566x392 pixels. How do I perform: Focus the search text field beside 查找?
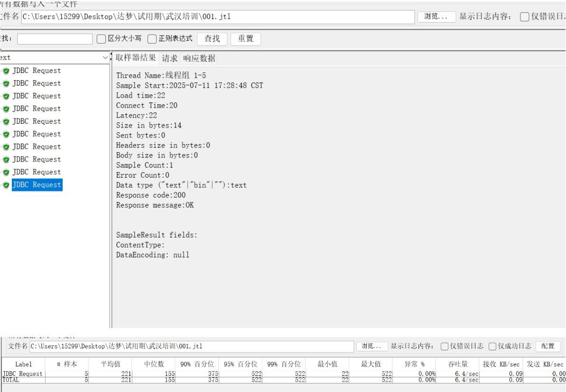click(x=55, y=39)
